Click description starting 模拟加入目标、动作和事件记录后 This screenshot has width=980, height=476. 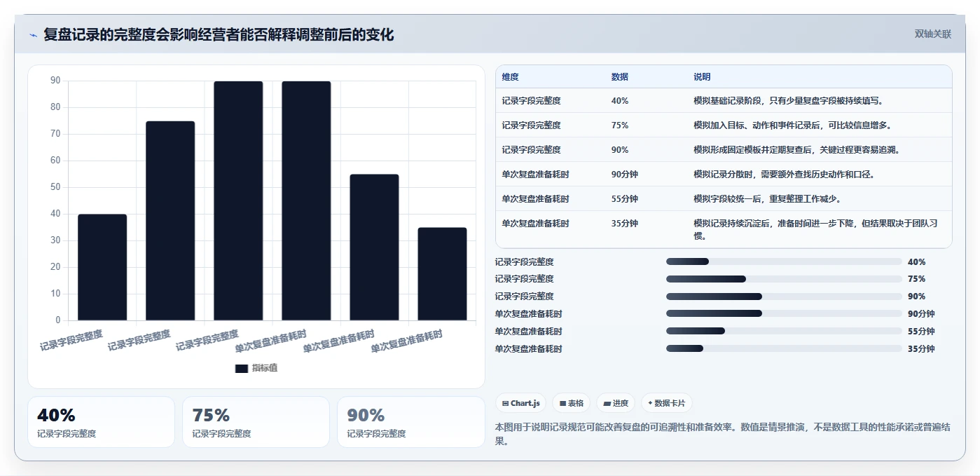pos(792,125)
